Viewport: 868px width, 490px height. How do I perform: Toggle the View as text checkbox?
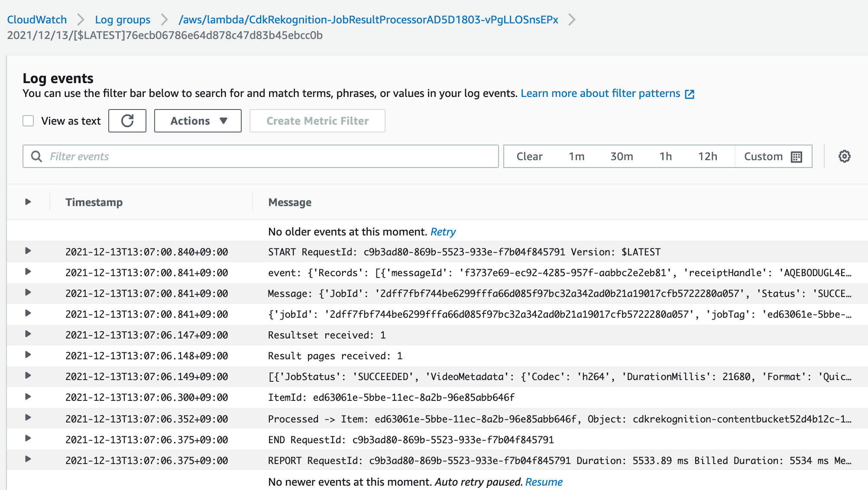point(28,121)
